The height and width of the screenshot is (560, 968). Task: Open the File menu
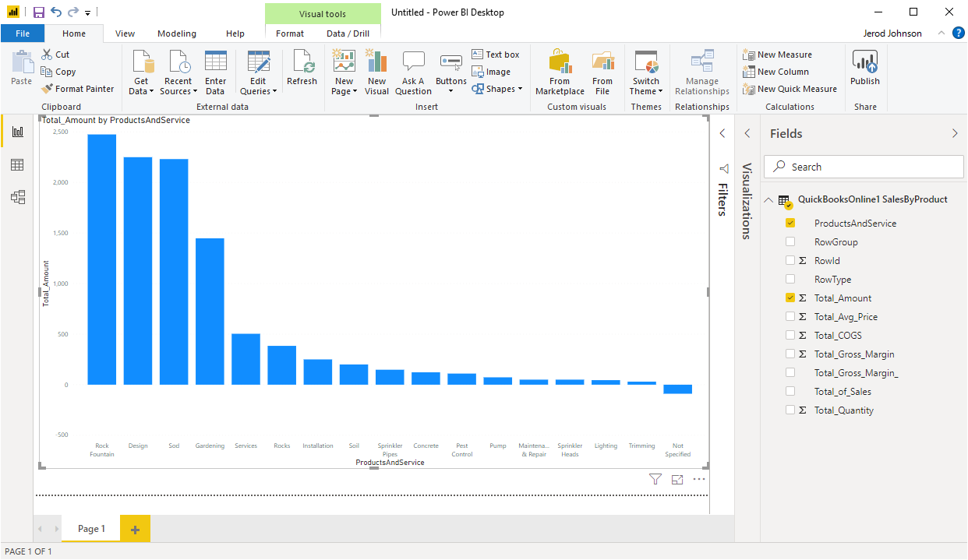pyautogui.click(x=23, y=33)
